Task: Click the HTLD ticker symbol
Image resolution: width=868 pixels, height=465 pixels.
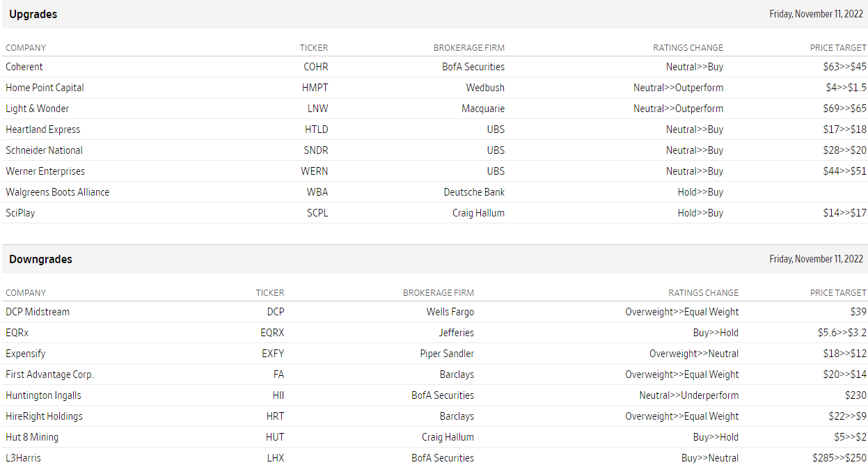Action: 316,129
